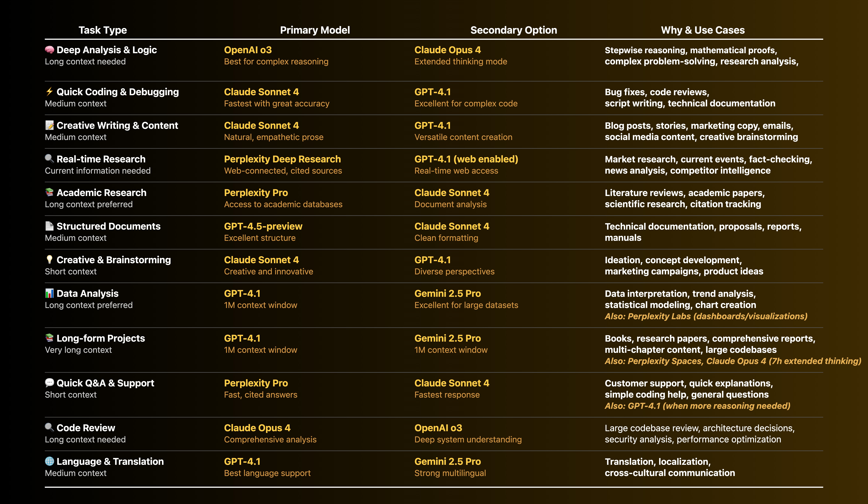868x504 pixels.
Task: Click 'Fastest response' text
Action: (x=447, y=395)
